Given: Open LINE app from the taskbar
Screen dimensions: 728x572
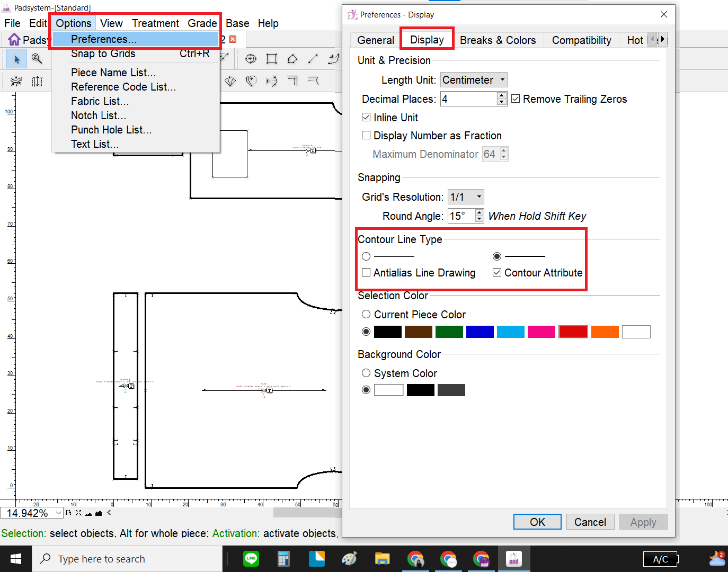Looking at the screenshot, I should (251, 559).
